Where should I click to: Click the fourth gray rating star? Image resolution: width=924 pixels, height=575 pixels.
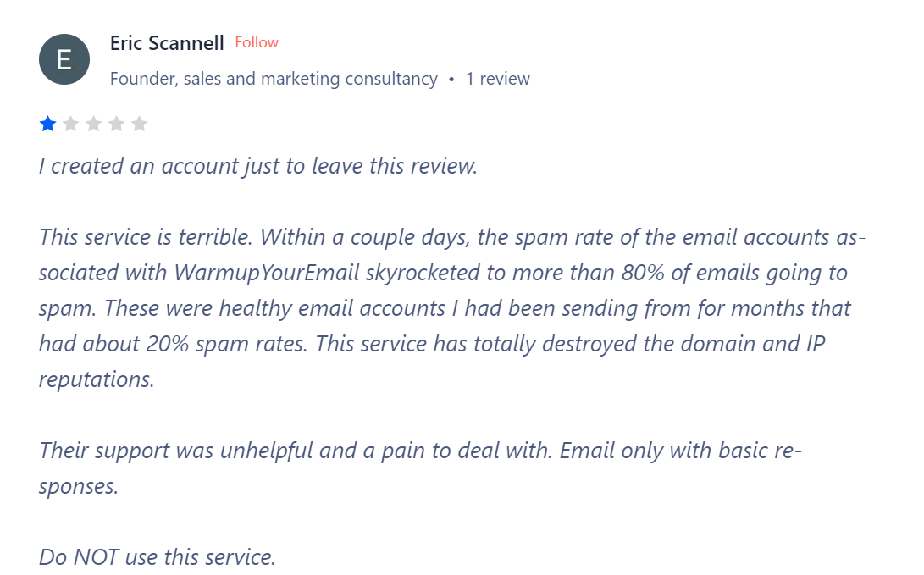pos(117,124)
